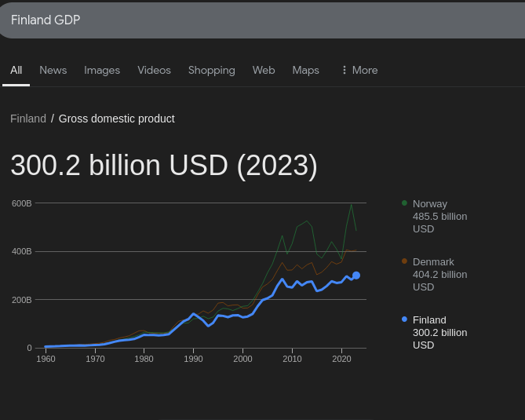Switch to the News tab

[53, 71]
